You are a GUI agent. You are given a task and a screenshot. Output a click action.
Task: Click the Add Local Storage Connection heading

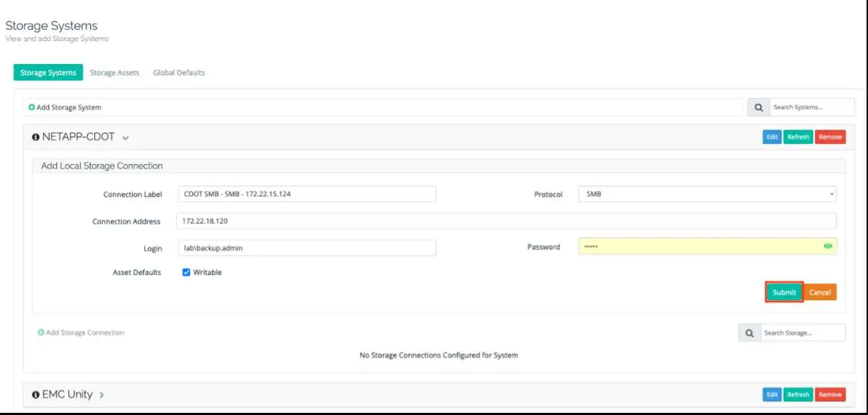click(x=102, y=165)
